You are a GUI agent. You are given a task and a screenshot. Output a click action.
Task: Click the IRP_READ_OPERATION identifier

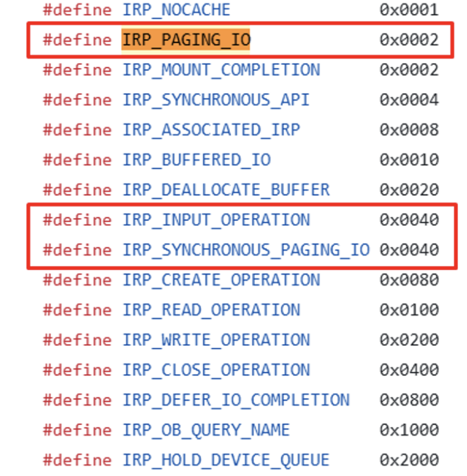(211, 310)
